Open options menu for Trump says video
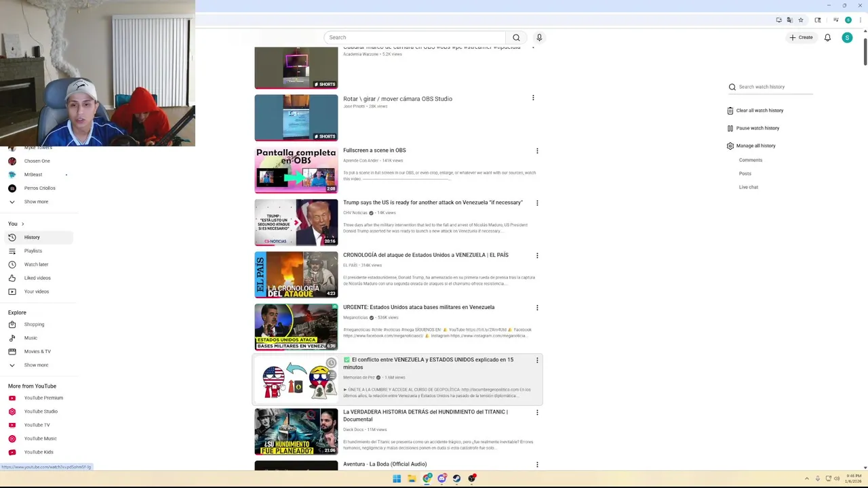Viewport: 868px width, 488px height. point(537,203)
